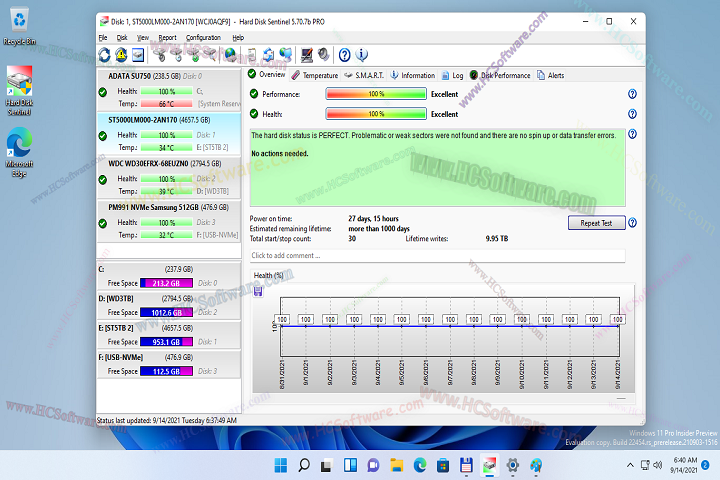This screenshot has width=720, height=480.
Task: Click the E: [ST5TB 2] free space bar
Action: point(166,342)
